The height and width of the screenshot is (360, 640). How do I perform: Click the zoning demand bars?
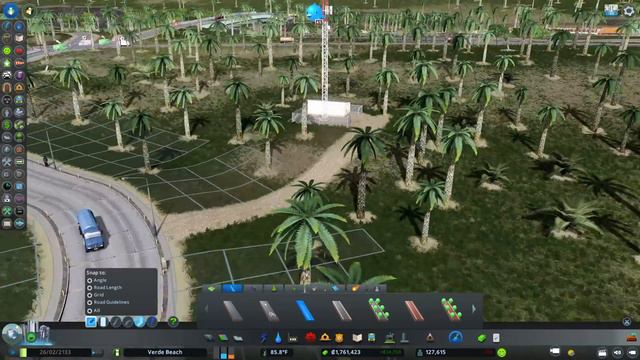point(227,353)
